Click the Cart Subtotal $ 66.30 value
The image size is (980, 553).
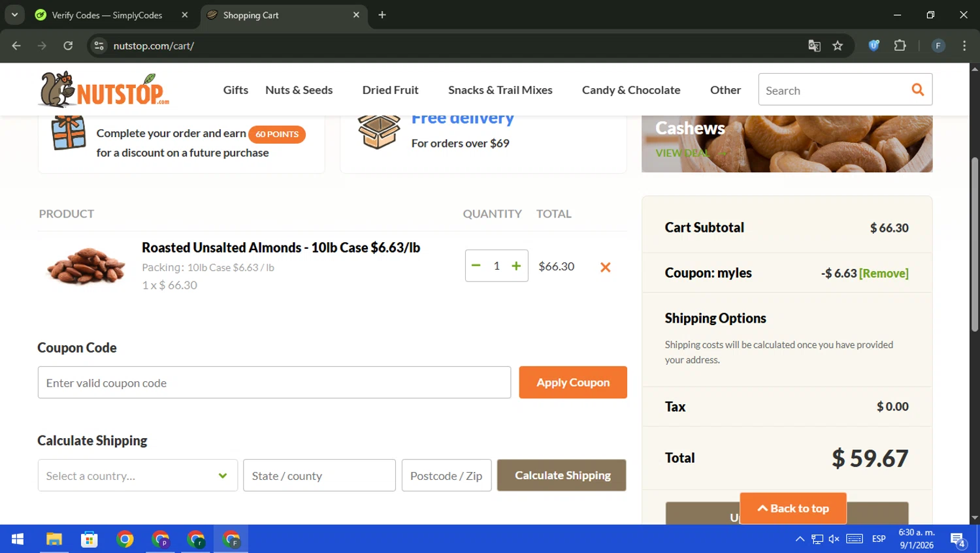[889, 228]
